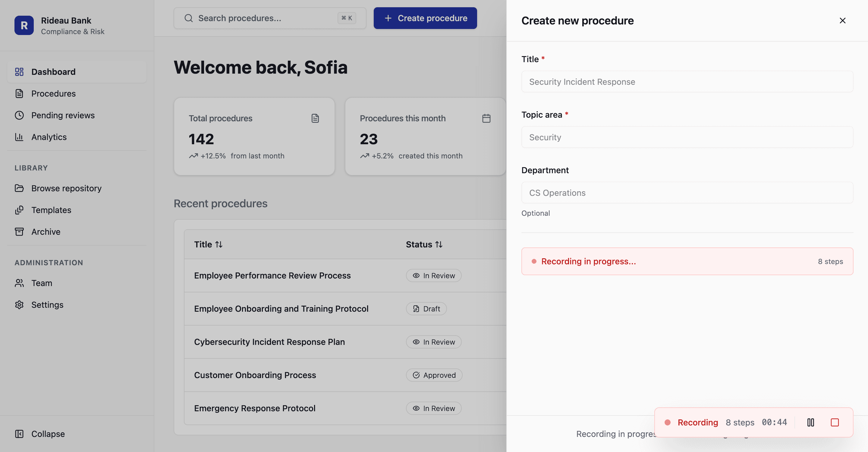Open the Pending reviews page

63,115
